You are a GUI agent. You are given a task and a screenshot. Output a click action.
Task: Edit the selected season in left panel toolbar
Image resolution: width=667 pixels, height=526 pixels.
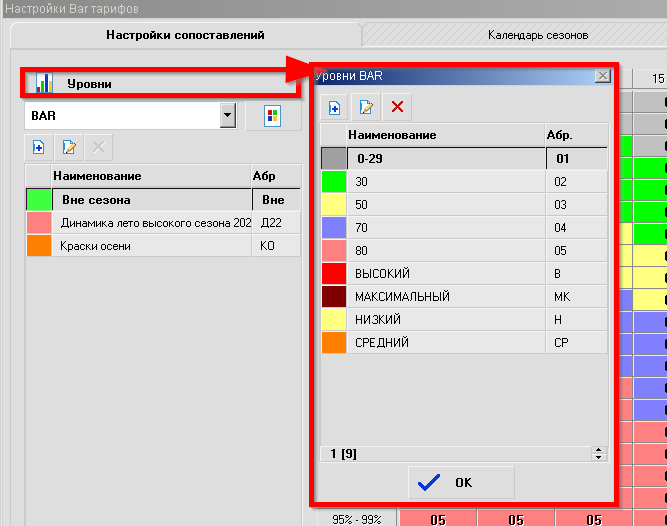[x=68, y=147]
